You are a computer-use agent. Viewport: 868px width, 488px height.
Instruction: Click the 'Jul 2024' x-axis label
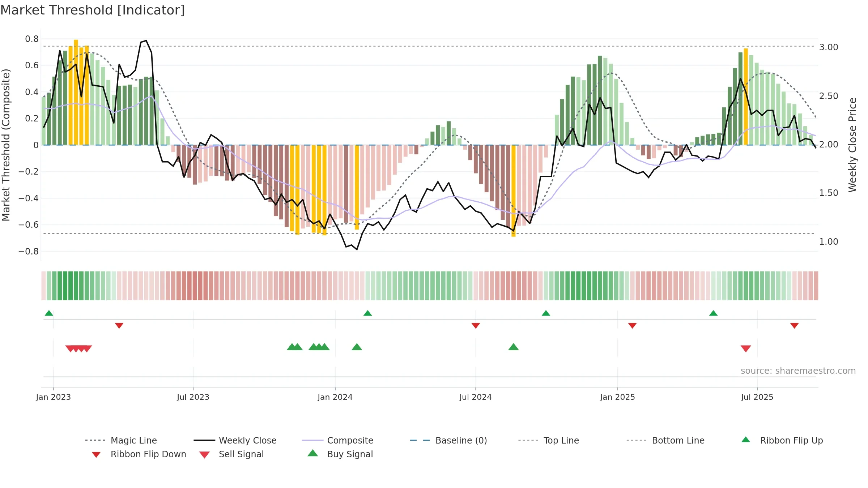475,397
